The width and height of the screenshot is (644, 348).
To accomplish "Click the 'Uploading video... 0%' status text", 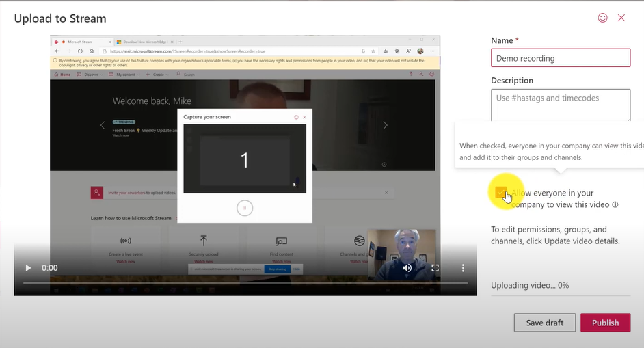I will pos(530,285).
